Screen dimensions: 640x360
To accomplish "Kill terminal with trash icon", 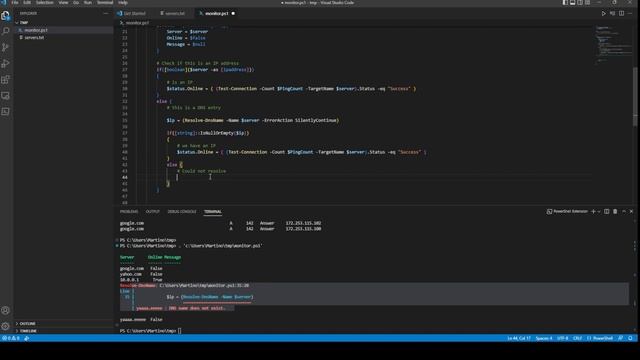I will click(x=615, y=211).
